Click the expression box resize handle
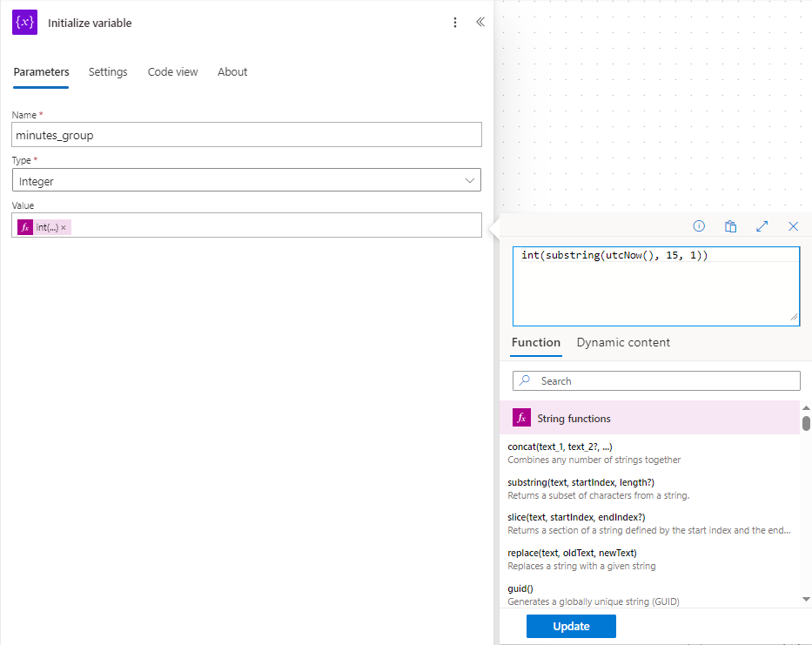Image resolution: width=812 pixels, height=645 pixels. (x=794, y=317)
